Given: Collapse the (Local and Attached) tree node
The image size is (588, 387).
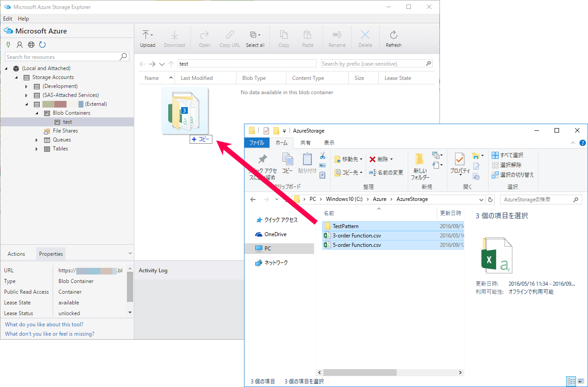Looking at the screenshot, I should [x=7, y=68].
